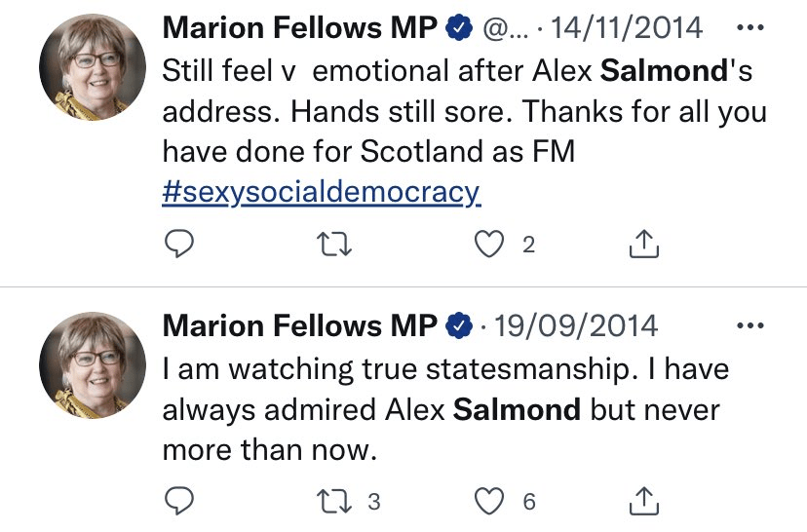Share the 14/11/2014 tweet
The height and width of the screenshot is (532, 807).
[x=644, y=246]
